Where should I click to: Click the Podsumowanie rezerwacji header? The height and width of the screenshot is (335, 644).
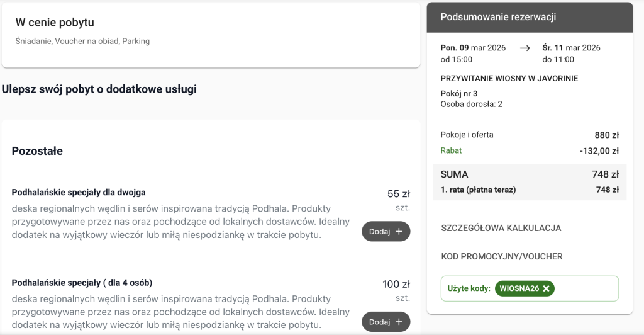pos(498,17)
